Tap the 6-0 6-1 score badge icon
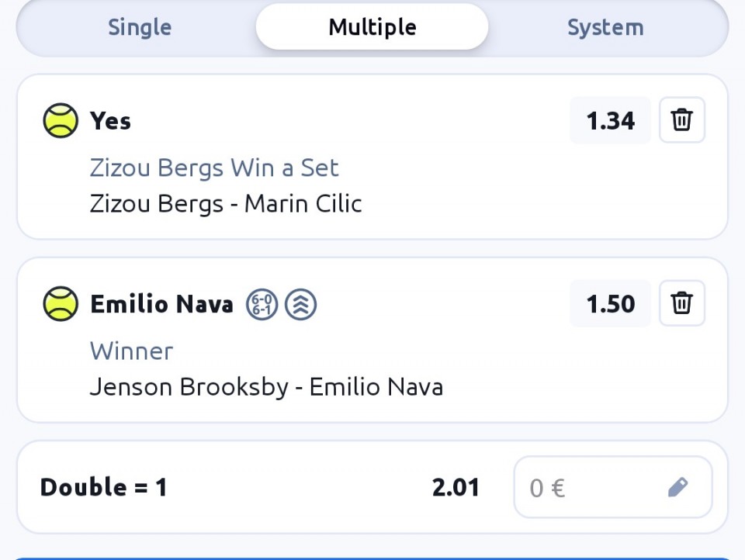This screenshot has width=745, height=560. [x=262, y=304]
